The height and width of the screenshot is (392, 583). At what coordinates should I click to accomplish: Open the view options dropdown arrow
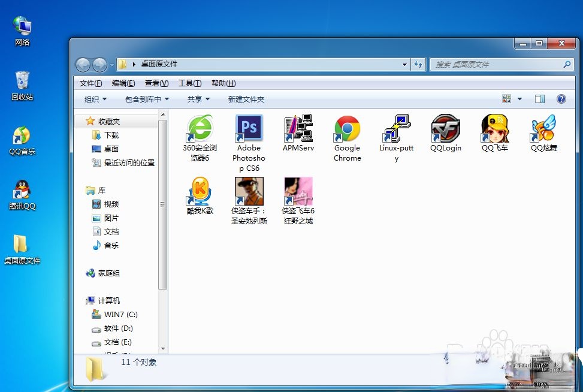click(520, 99)
